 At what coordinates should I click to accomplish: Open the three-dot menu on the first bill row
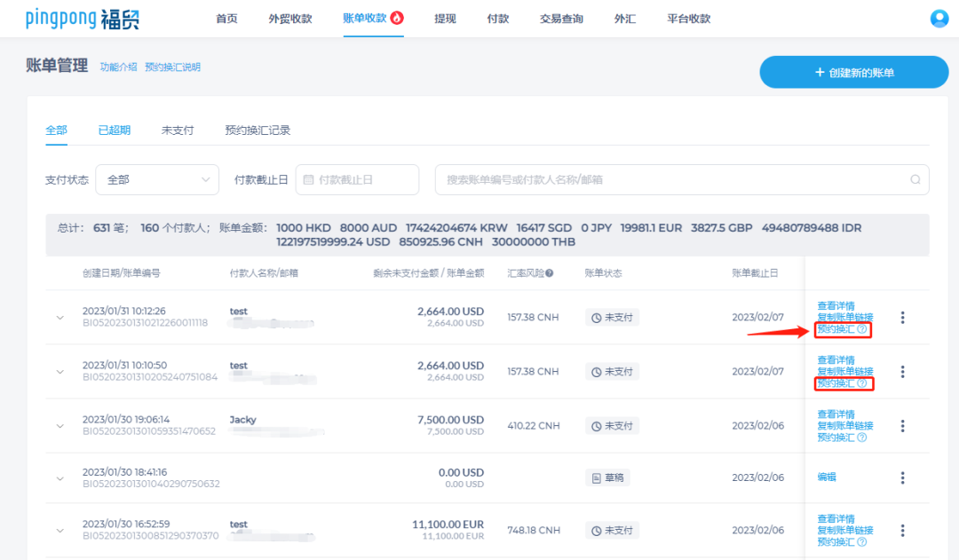(x=902, y=318)
